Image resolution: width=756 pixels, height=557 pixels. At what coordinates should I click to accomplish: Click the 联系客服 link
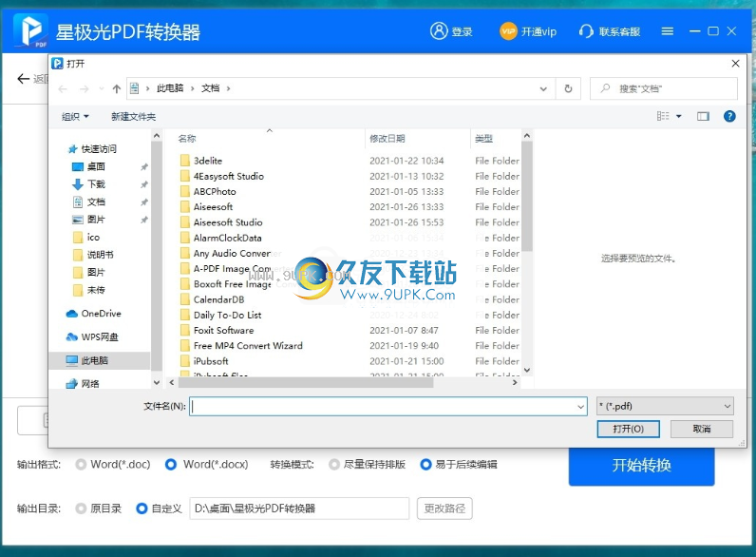[x=619, y=32]
